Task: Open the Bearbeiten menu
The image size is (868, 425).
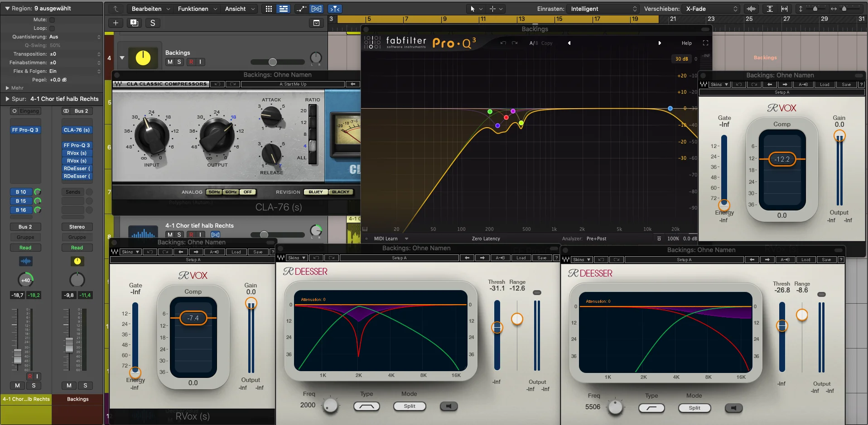Action: click(150, 9)
